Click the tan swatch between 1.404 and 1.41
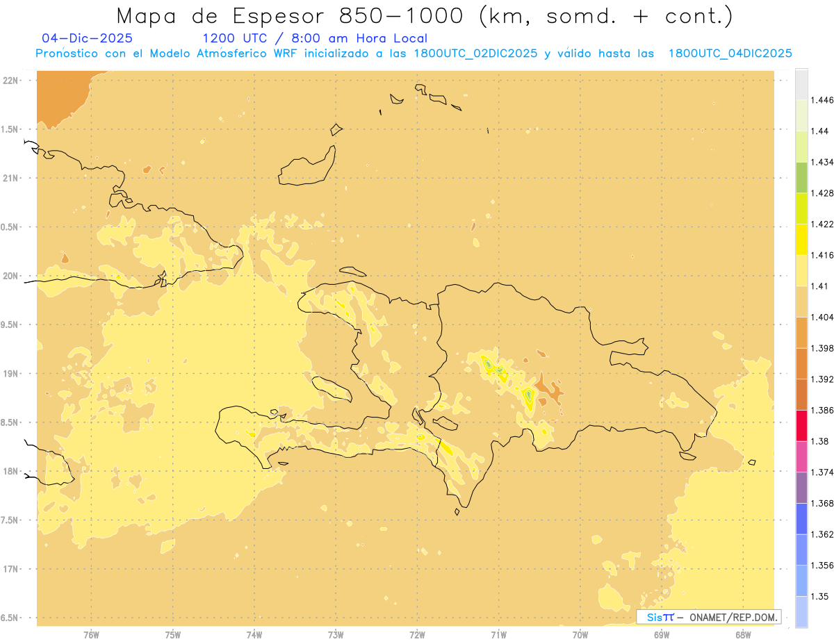Screen dimensions: 834x644 click(x=801, y=302)
